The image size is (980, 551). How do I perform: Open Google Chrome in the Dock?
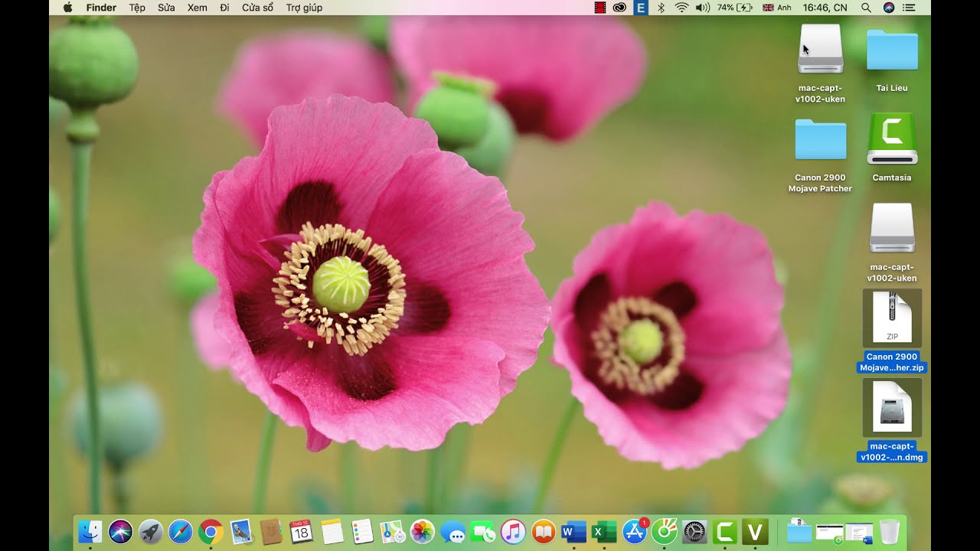[x=211, y=531]
